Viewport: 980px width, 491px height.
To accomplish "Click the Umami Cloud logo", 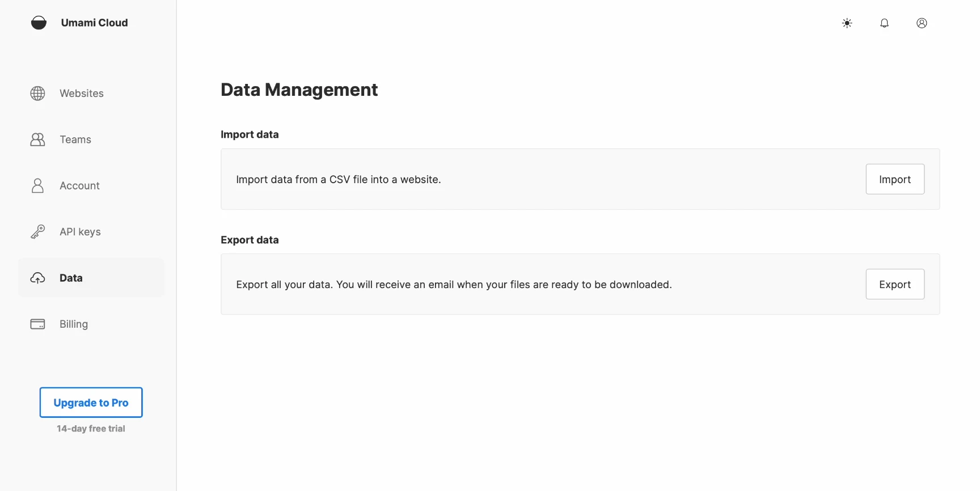I will 79,23.
